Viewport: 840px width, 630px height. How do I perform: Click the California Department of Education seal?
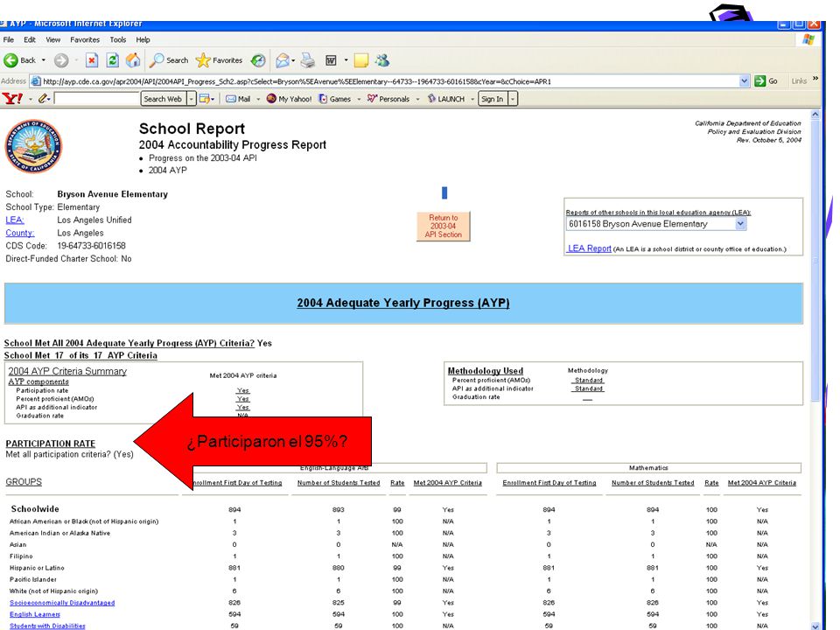point(33,146)
